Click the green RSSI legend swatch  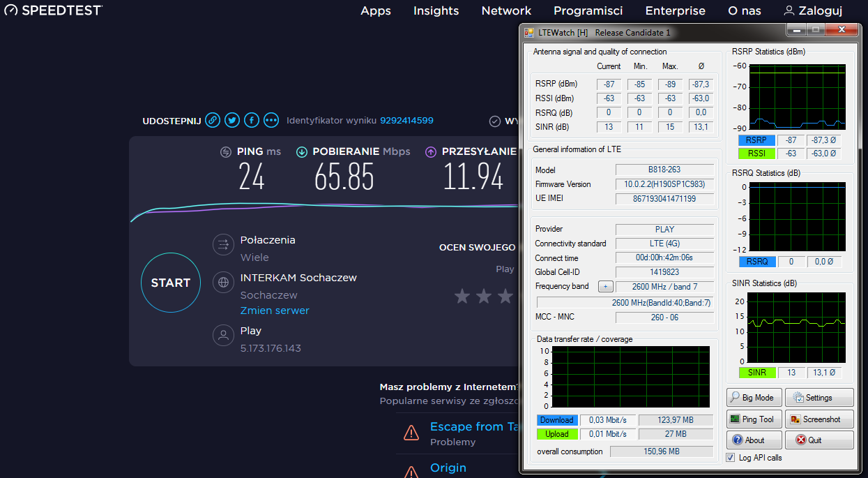(756, 154)
